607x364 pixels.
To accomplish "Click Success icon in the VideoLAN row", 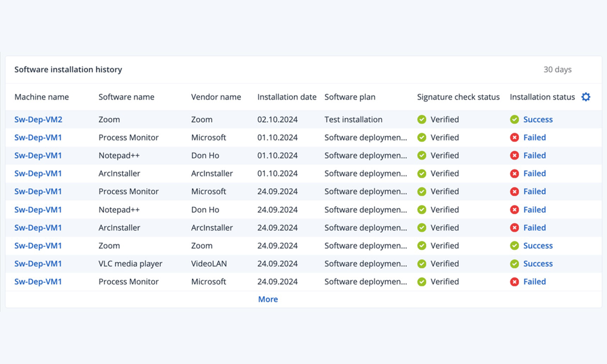I will (515, 264).
